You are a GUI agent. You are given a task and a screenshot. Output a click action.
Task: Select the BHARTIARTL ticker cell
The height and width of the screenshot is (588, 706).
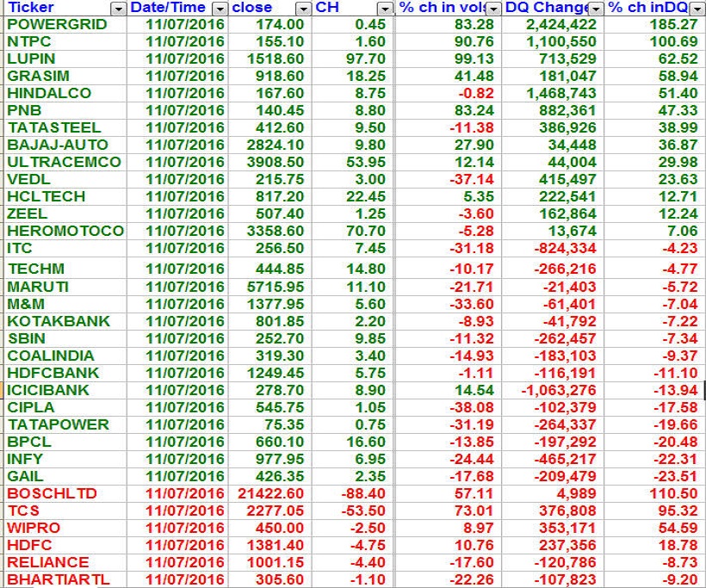pyautogui.click(x=59, y=579)
